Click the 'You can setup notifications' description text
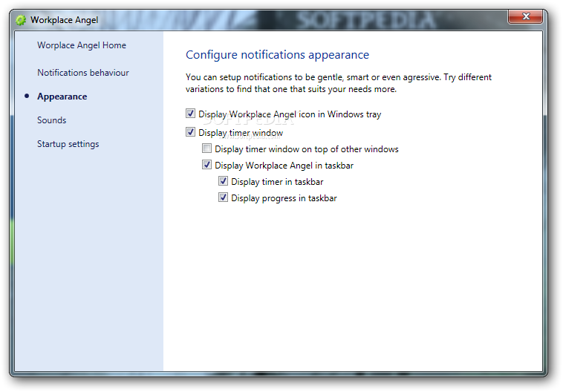Image resolution: width=563 pixels, height=392 pixels. (338, 83)
